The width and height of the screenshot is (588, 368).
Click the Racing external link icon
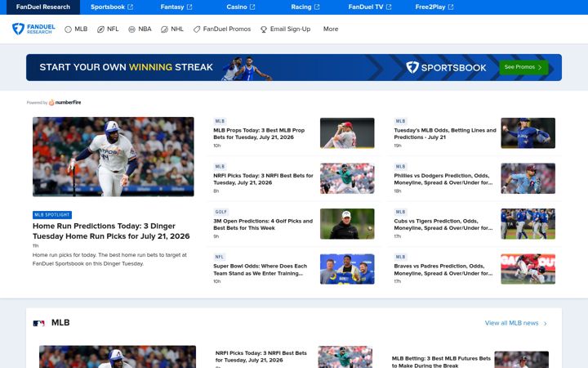point(317,7)
